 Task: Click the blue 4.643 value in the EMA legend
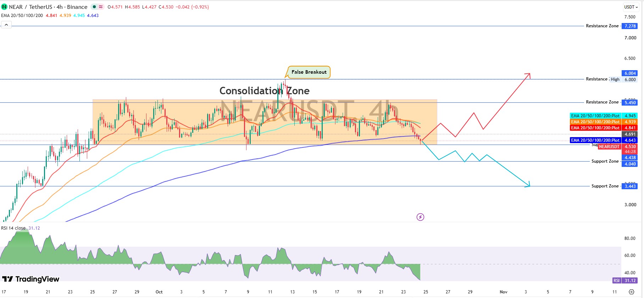93,16
